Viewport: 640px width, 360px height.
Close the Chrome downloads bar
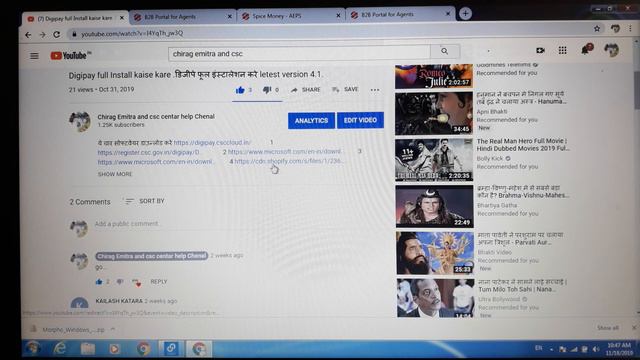(634, 328)
